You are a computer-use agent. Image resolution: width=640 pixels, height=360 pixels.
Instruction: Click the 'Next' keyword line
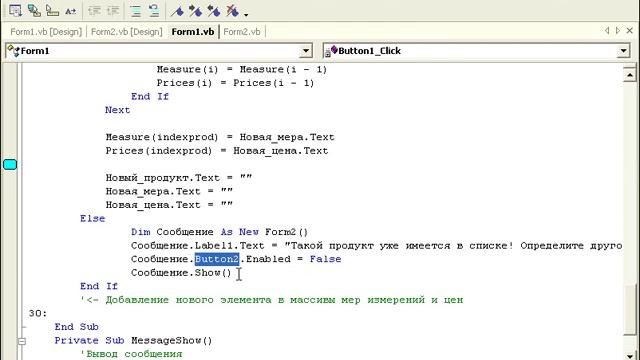118,110
